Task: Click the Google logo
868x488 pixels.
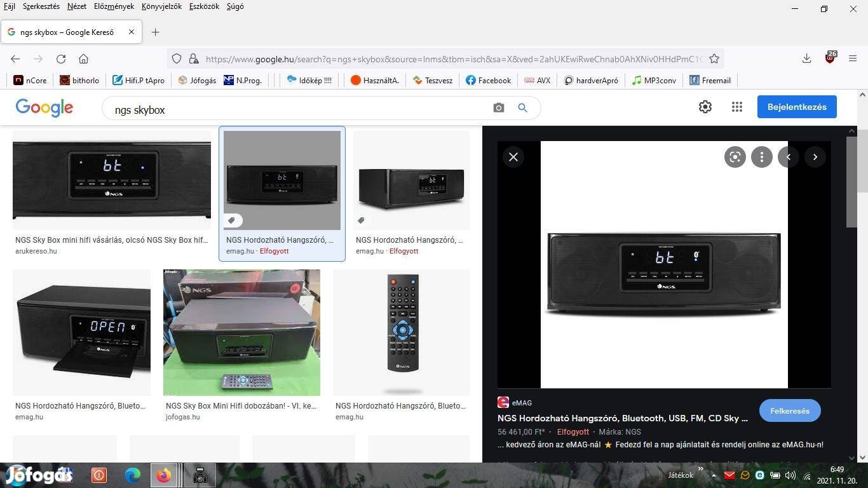Action: point(44,107)
